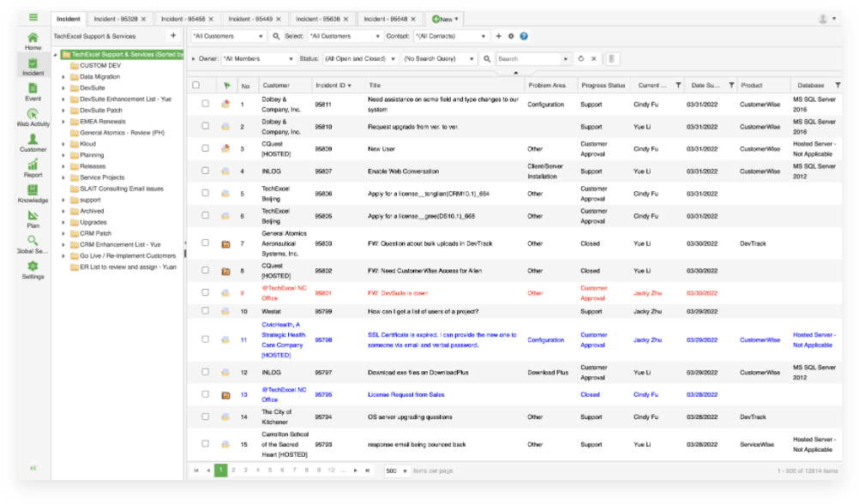Open the No Search Query dropdown
Viewport: 859px width, 504px height.
point(439,58)
